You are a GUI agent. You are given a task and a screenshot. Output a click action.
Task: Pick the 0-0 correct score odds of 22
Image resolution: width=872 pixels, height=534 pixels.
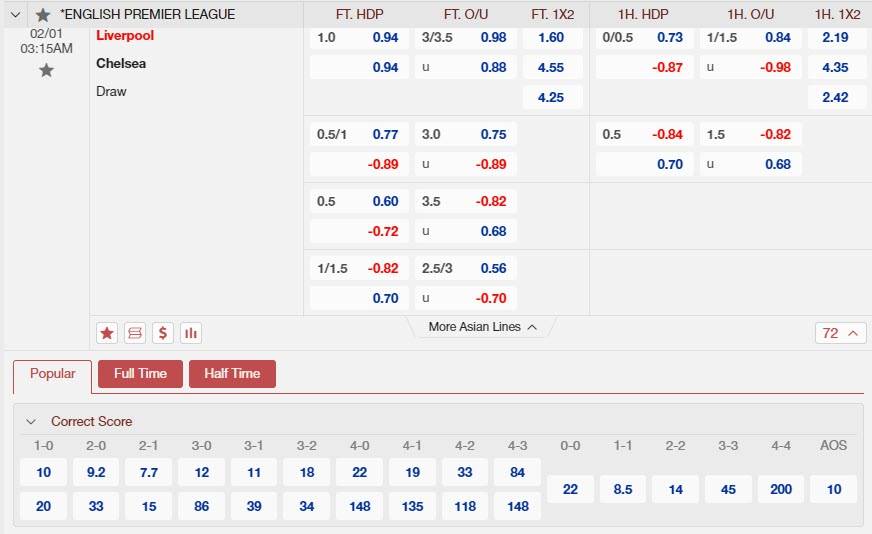tap(570, 489)
